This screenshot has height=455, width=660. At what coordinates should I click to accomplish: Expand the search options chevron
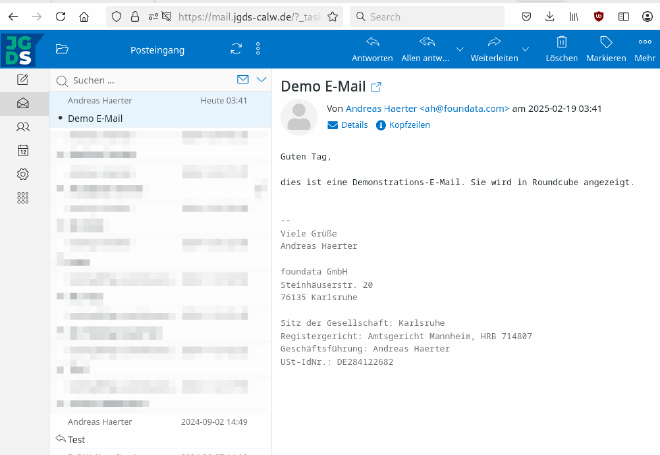pos(261,79)
